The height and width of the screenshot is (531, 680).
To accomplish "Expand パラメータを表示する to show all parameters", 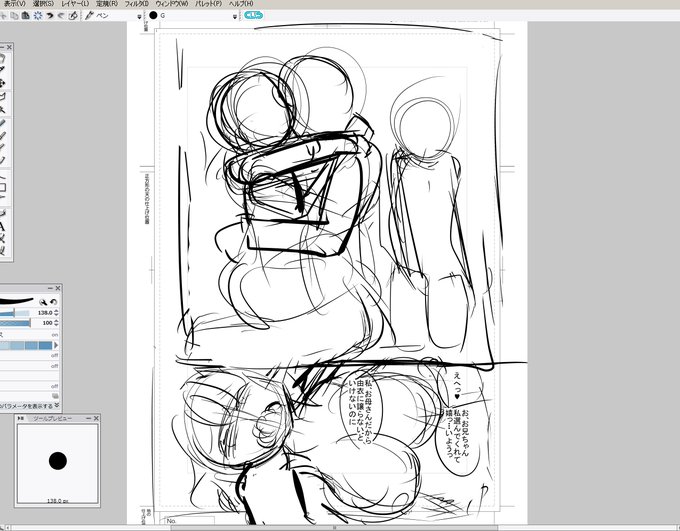I will click(29, 406).
